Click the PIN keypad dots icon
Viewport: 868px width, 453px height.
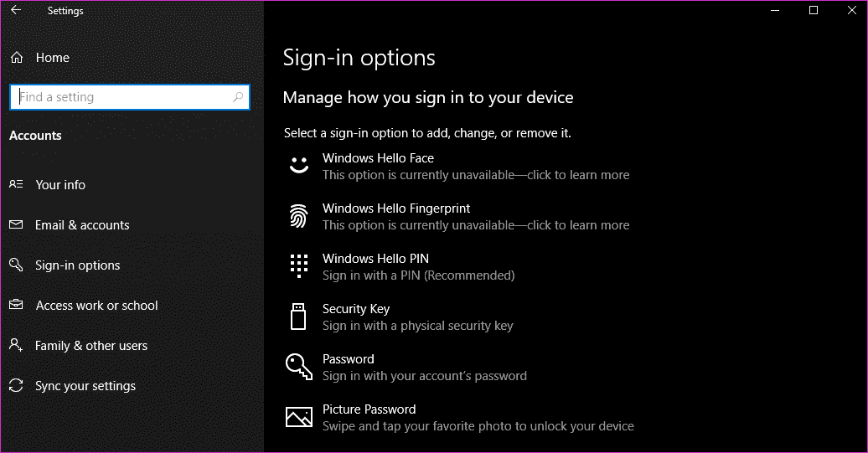(x=299, y=266)
